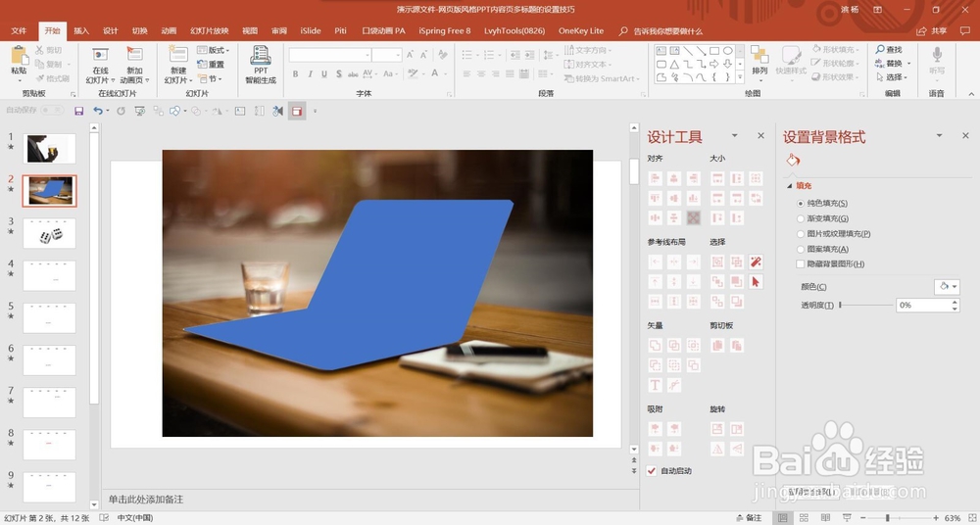Click the 告诉我你想要做什么 search box

661,30
